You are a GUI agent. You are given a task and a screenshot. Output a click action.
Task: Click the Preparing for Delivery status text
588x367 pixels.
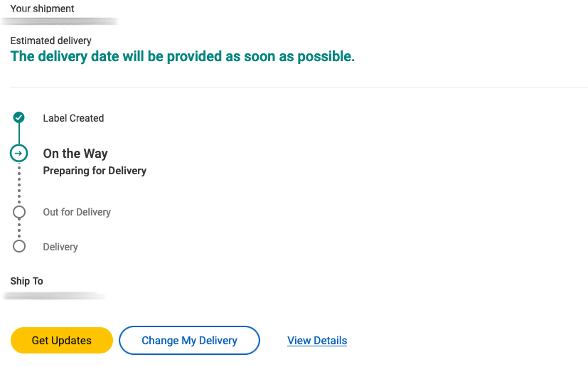[95, 171]
